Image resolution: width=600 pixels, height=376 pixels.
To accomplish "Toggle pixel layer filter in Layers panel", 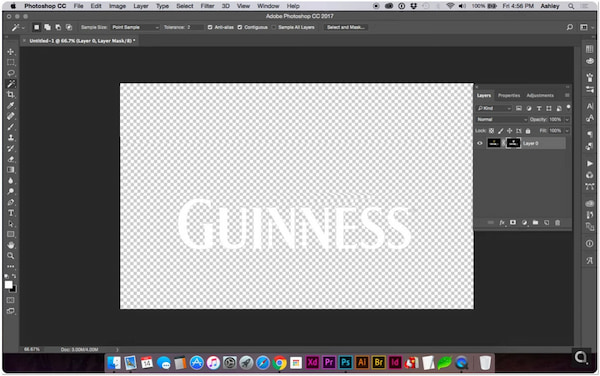I will (x=519, y=109).
